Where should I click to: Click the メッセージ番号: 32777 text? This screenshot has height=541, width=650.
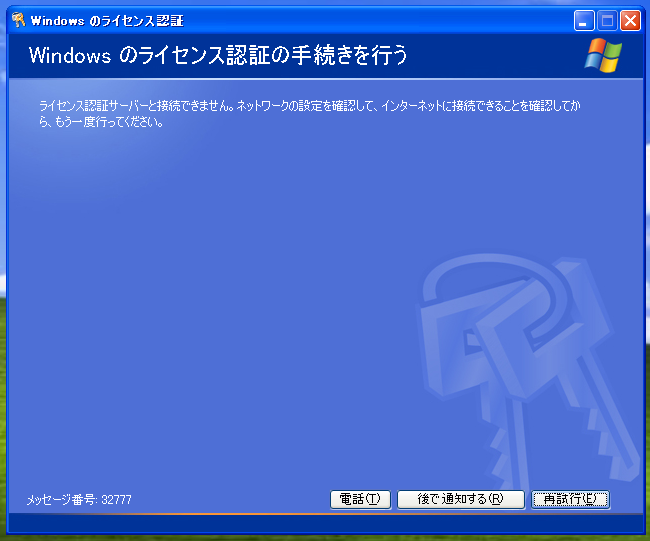pos(79,500)
